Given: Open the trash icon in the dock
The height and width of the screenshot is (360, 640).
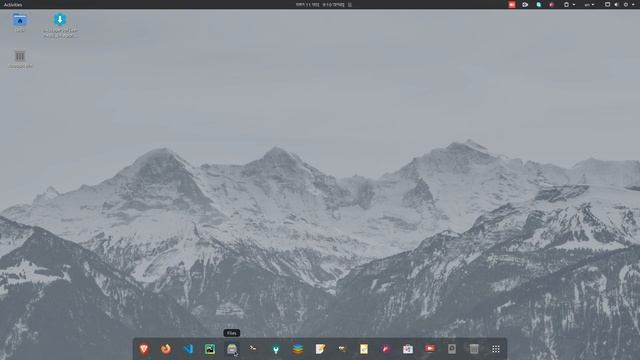Looking at the screenshot, I should (474, 349).
